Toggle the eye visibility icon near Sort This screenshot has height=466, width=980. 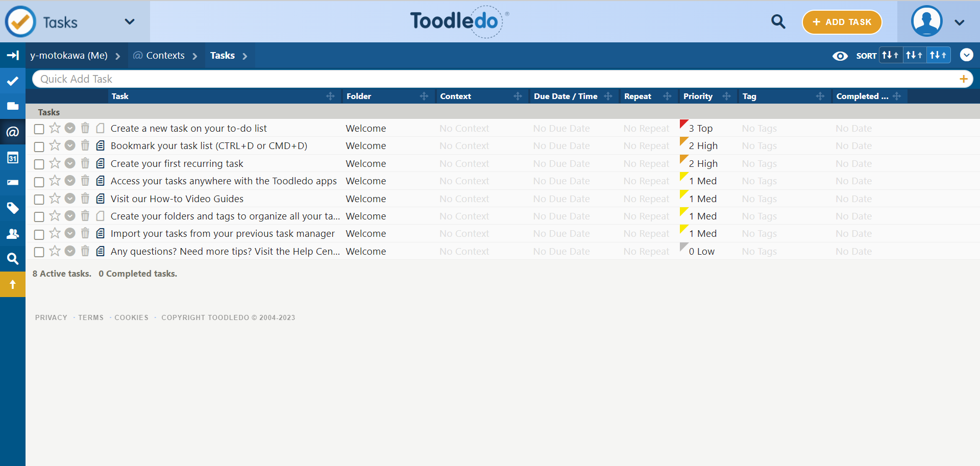[840, 56]
